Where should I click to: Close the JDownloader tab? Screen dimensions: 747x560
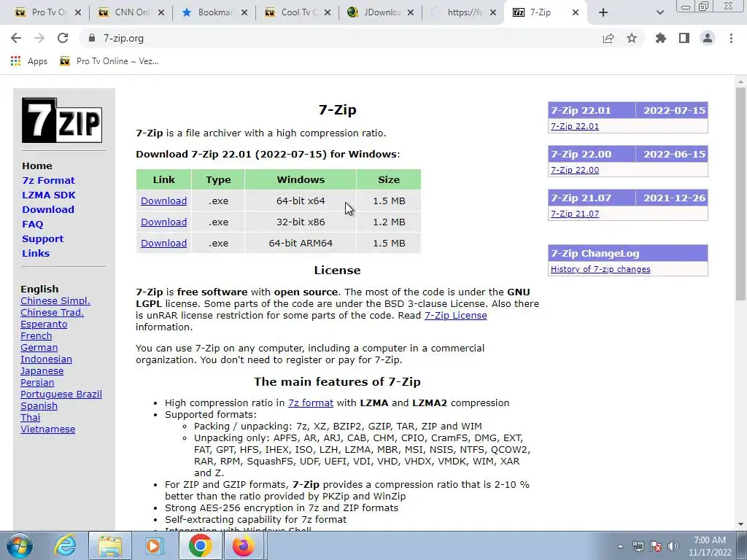(x=410, y=12)
